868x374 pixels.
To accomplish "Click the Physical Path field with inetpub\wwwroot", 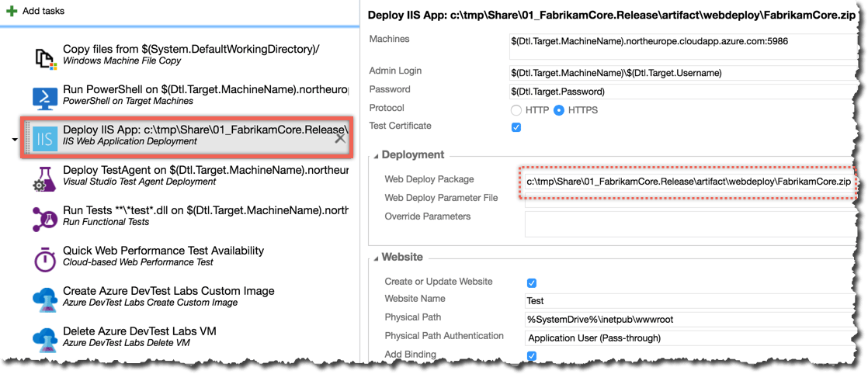I will click(691, 319).
